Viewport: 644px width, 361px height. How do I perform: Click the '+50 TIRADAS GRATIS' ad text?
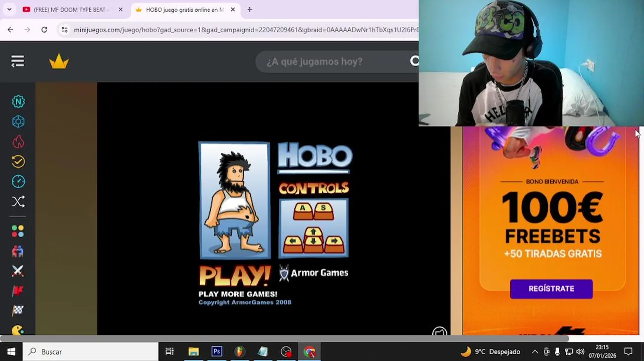click(552, 253)
